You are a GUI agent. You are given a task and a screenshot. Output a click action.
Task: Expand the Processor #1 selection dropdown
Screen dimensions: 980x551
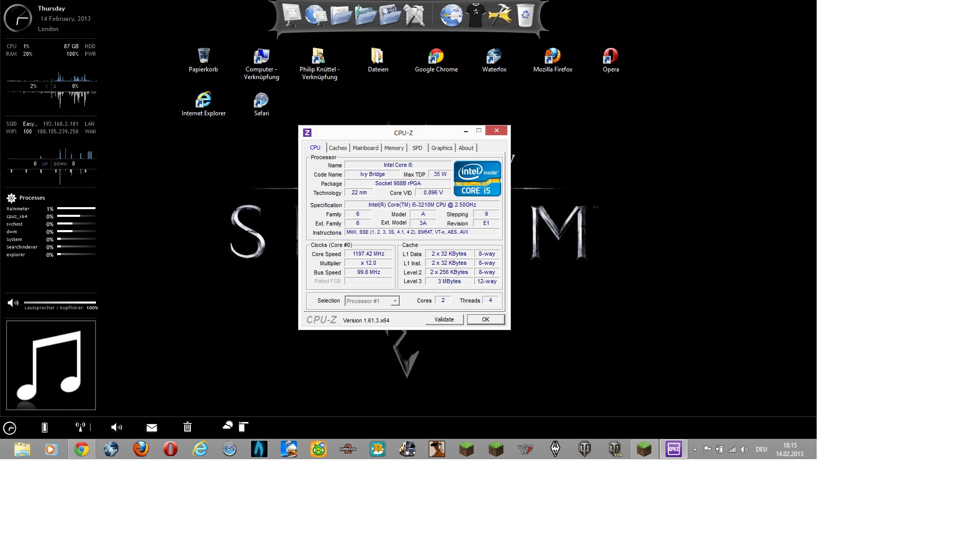coord(395,301)
